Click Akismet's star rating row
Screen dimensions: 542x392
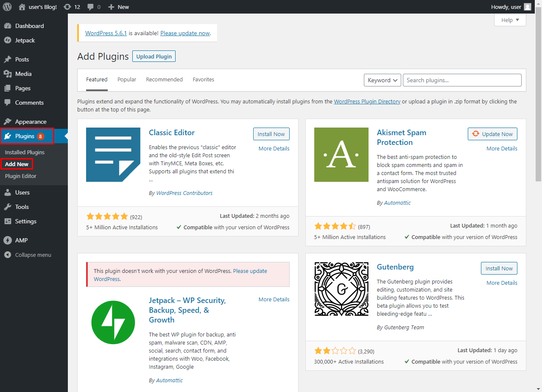click(x=335, y=226)
